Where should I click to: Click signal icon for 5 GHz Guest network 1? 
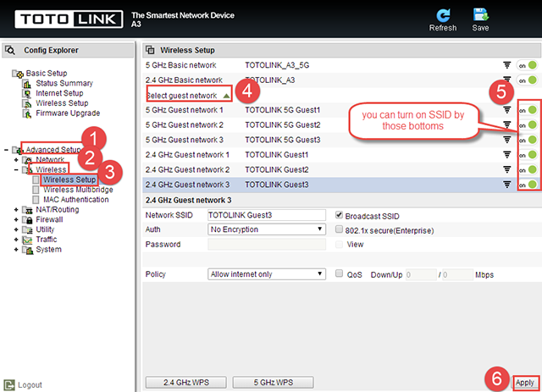(506, 109)
